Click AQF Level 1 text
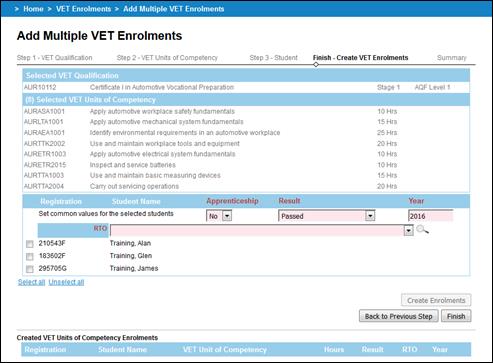The height and width of the screenshot is (363, 493). click(x=432, y=88)
